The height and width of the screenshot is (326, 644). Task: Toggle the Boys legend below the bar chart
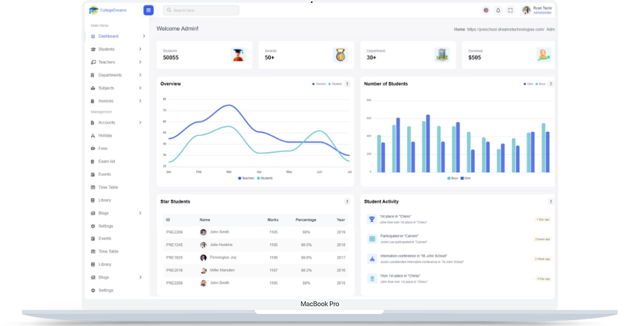[x=453, y=178]
